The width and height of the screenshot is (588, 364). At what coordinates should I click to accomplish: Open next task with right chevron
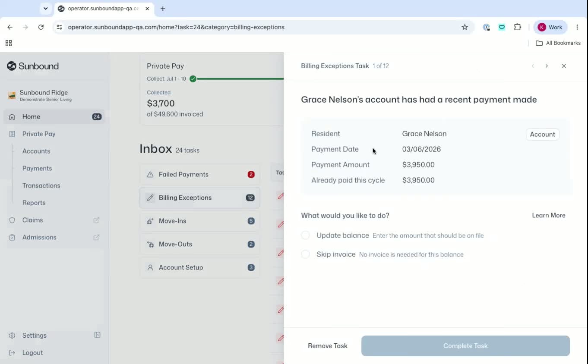[547, 66]
